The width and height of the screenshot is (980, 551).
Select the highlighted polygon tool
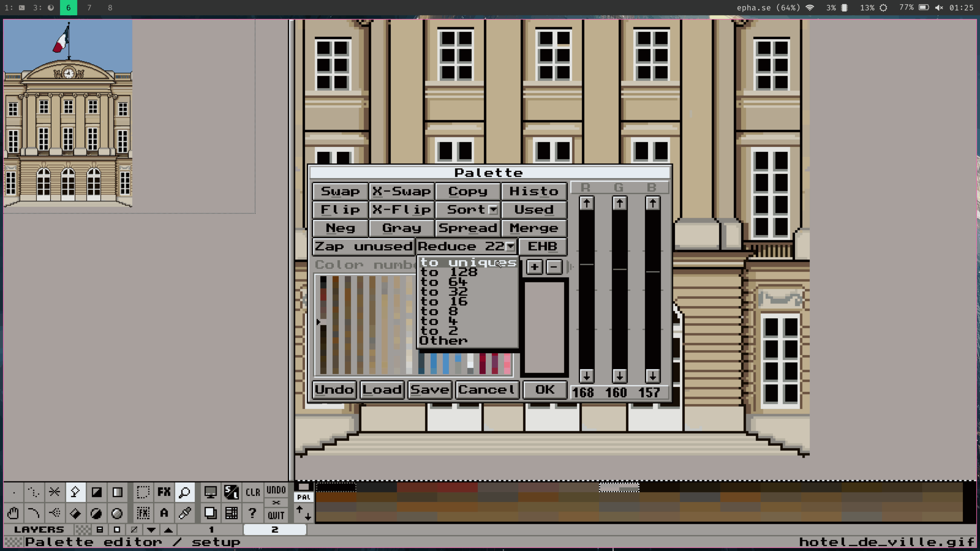point(75,492)
